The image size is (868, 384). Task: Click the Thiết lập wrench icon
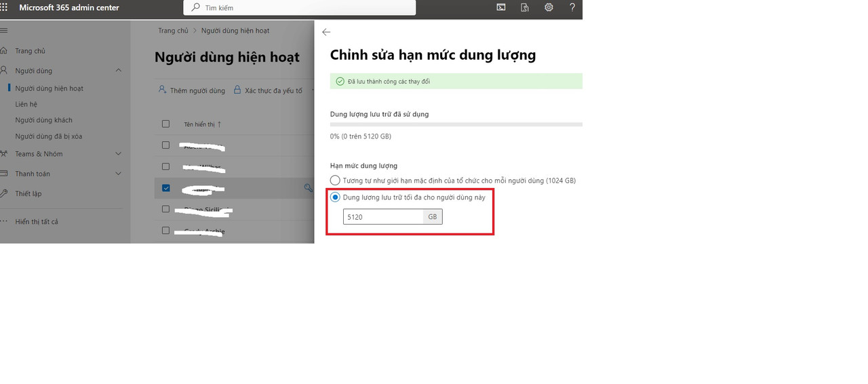[3, 193]
